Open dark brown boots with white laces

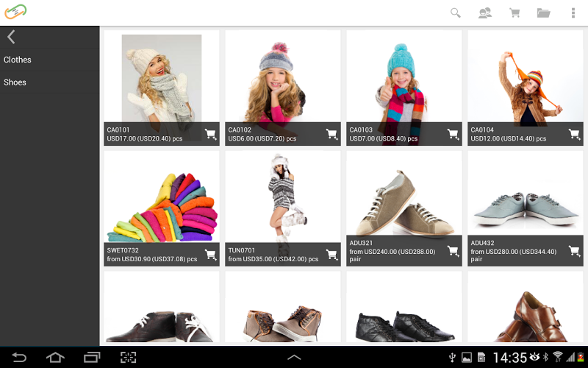[162, 307]
